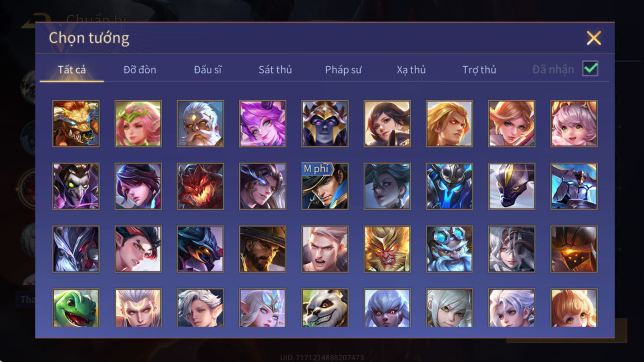The height and width of the screenshot is (362, 644).
Task: Show the Pháp sư heroes tab
Action: pyautogui.click(x=343, y=69)
